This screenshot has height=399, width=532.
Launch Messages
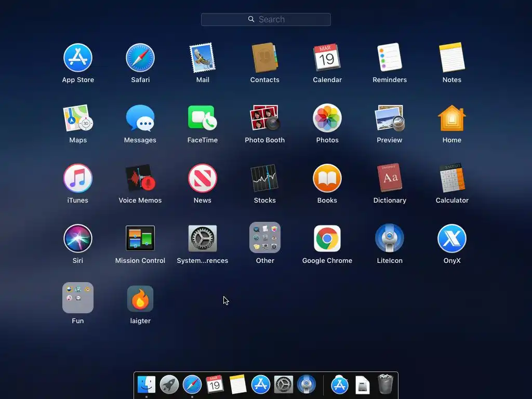[140, 118]
